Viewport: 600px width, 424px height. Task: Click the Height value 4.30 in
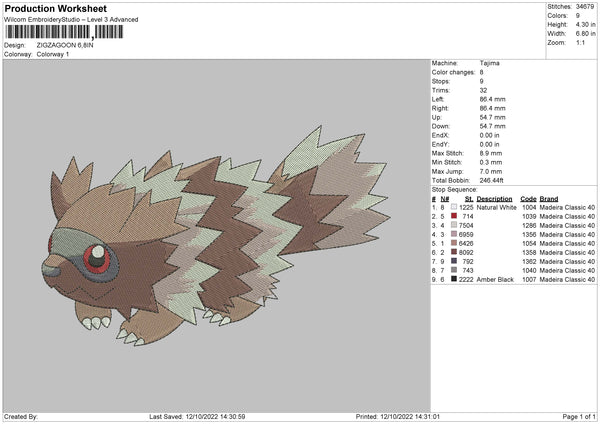[x=585, y=24]
